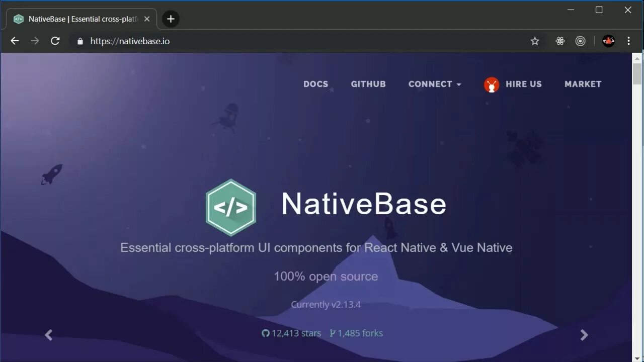Image resolution: width=644 pixels, height=362 pixels.
Task: Advance to the next carousel slide
Action: [584, 335]
